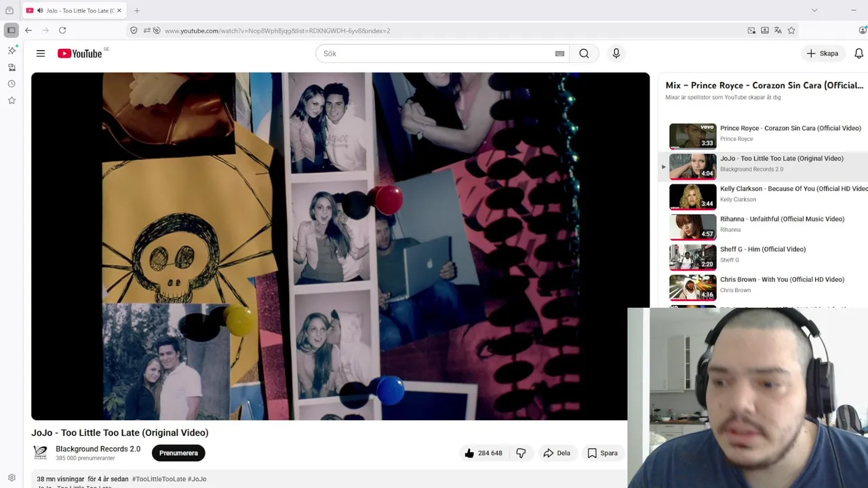Open the Blackground Records 2.0 channel name
The height and width of the screenshot is (488, 868).
[x=98, y=449]
